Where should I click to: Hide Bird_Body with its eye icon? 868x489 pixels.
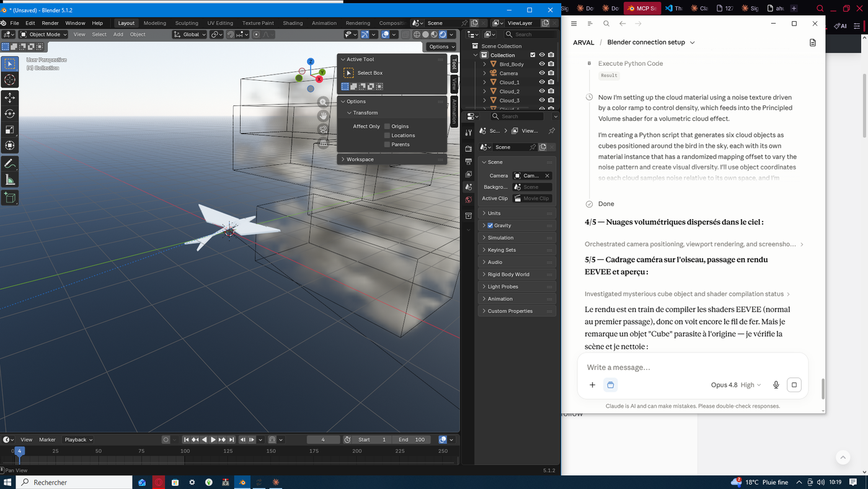[x=542, y=64]
